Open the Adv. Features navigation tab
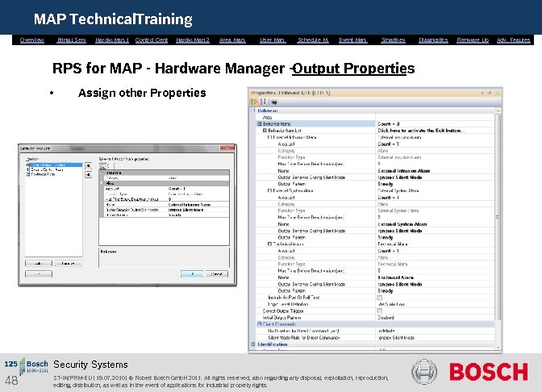The image size is (542, 392). (x=513, y=40)
